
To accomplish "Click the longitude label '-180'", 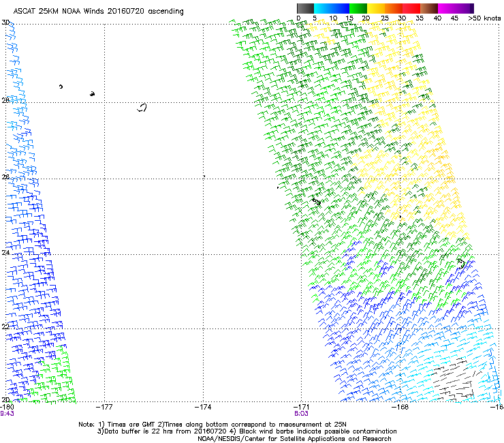I will 7,408.
